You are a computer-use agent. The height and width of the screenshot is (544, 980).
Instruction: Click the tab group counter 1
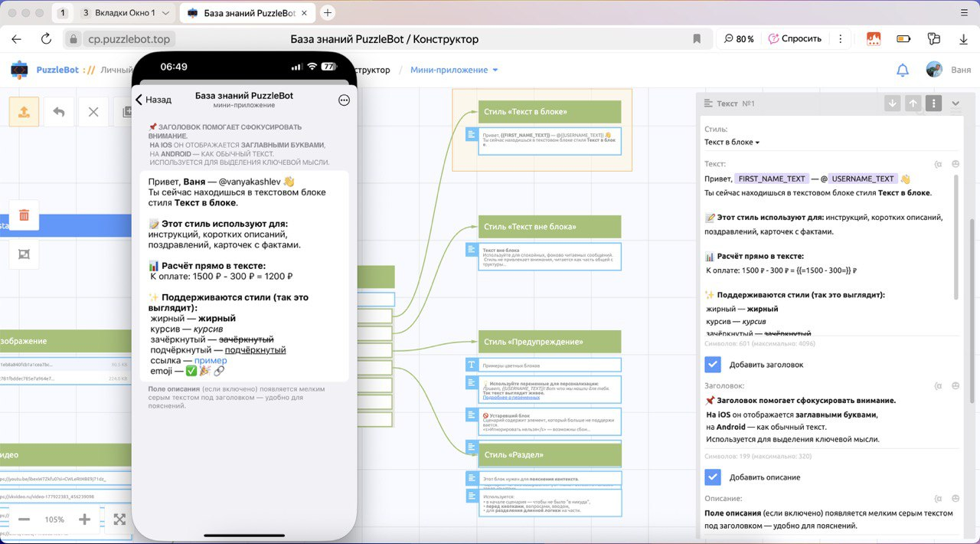[x=62, y=13]
